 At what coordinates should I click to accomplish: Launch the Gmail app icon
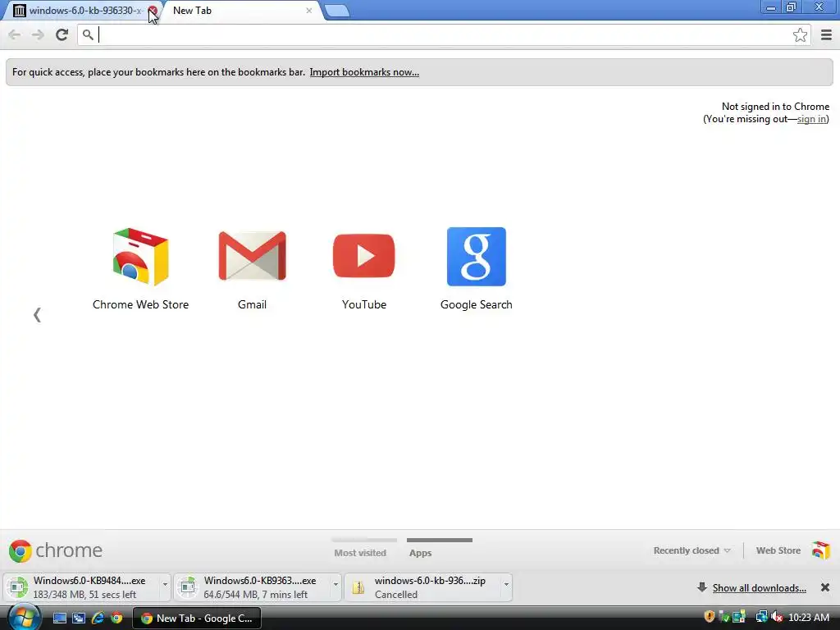252,257
